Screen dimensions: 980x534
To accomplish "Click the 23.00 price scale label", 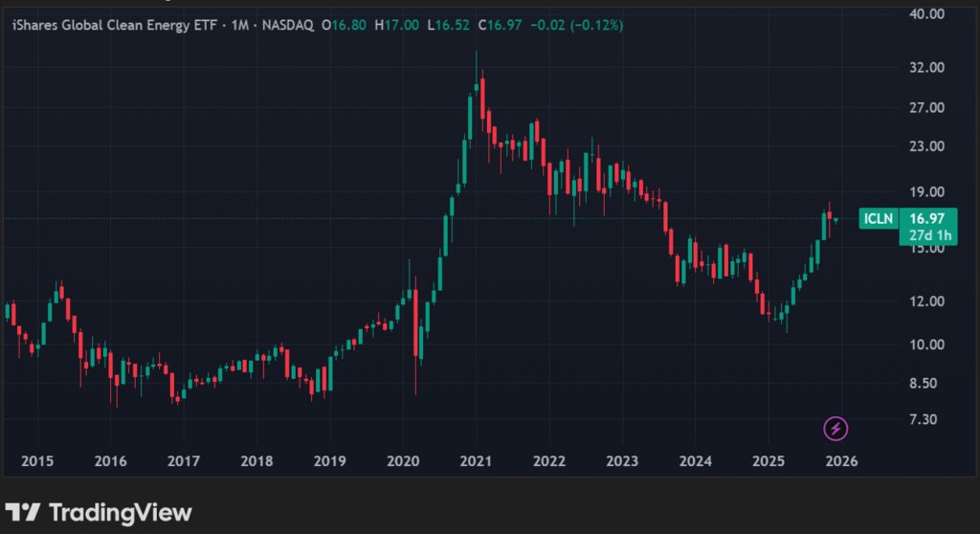I will pos(926,146).
